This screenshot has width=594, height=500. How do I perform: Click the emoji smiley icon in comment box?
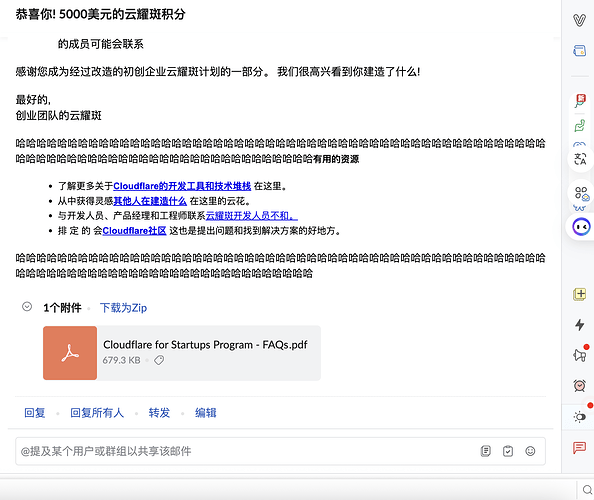pos(530,451)
